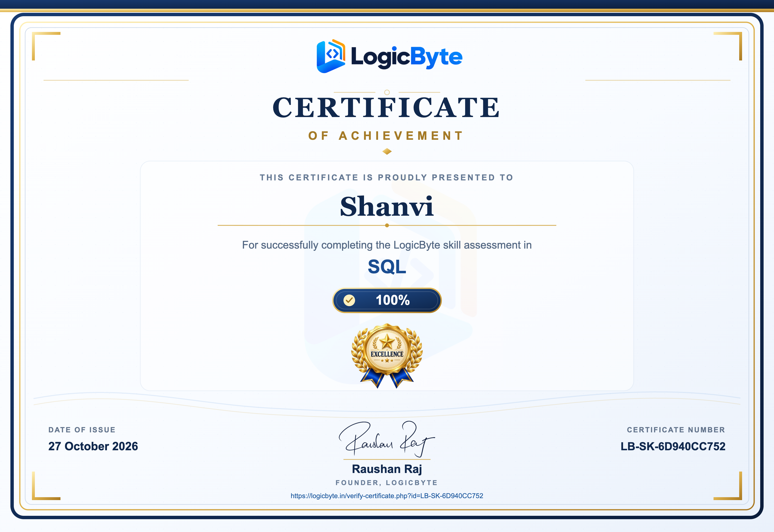This screenshot has height=532, width=774.
Task: Click the 100% score badge
Action: pos(387,300)
